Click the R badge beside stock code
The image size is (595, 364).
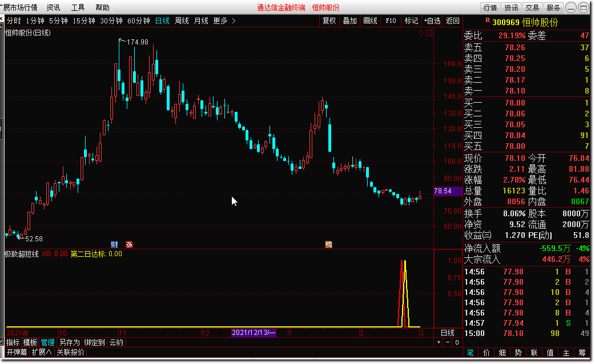tap(488, 21)
